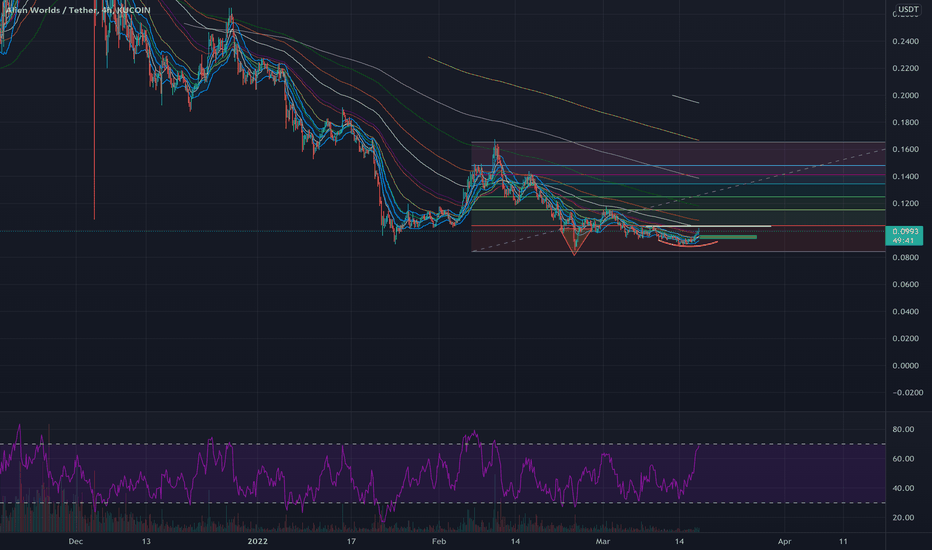
Task: Click the 0.2000 price axis label
Action: 905,96
